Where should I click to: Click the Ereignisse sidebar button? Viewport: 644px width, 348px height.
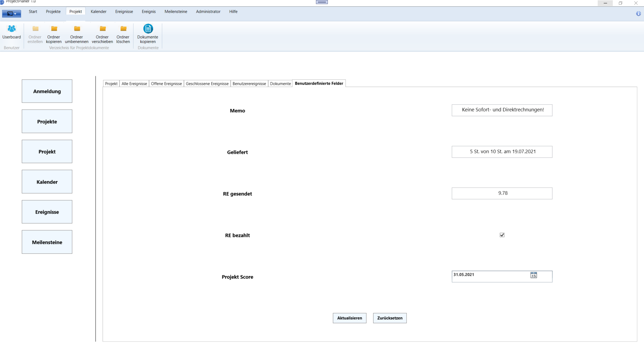pos(47,212)
